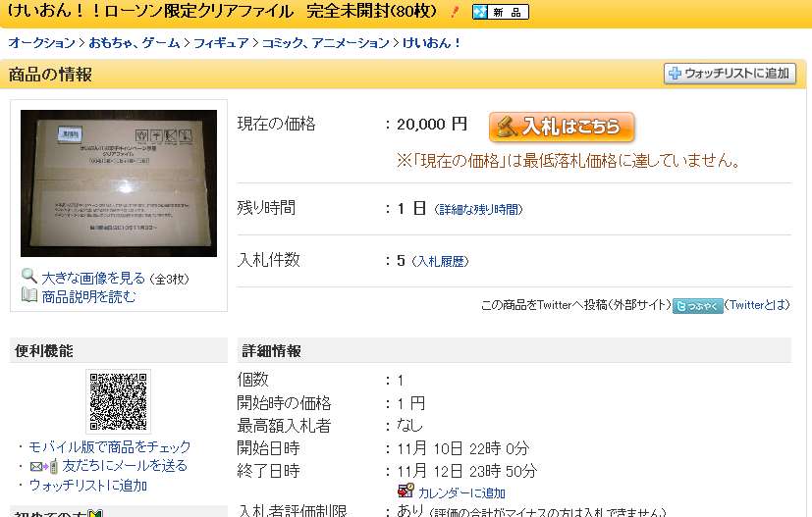Click the 11月 10日 22時 0分 start time
812x517 pixels.
tap(463, 448)
